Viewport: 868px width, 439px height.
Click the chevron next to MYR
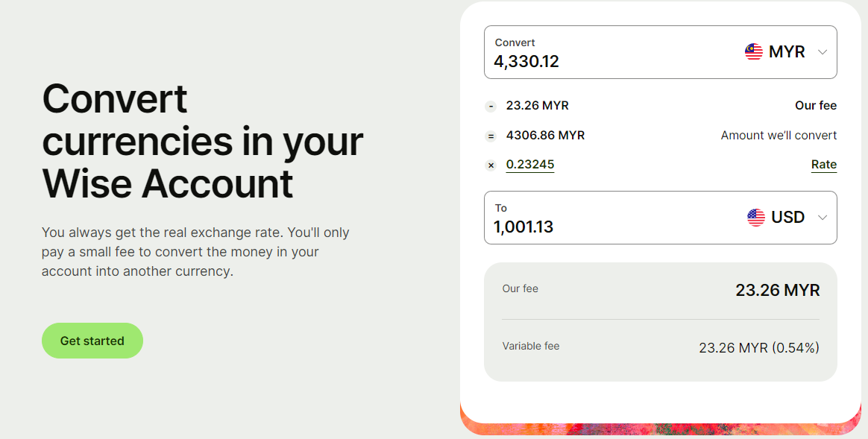click(823, 52)
